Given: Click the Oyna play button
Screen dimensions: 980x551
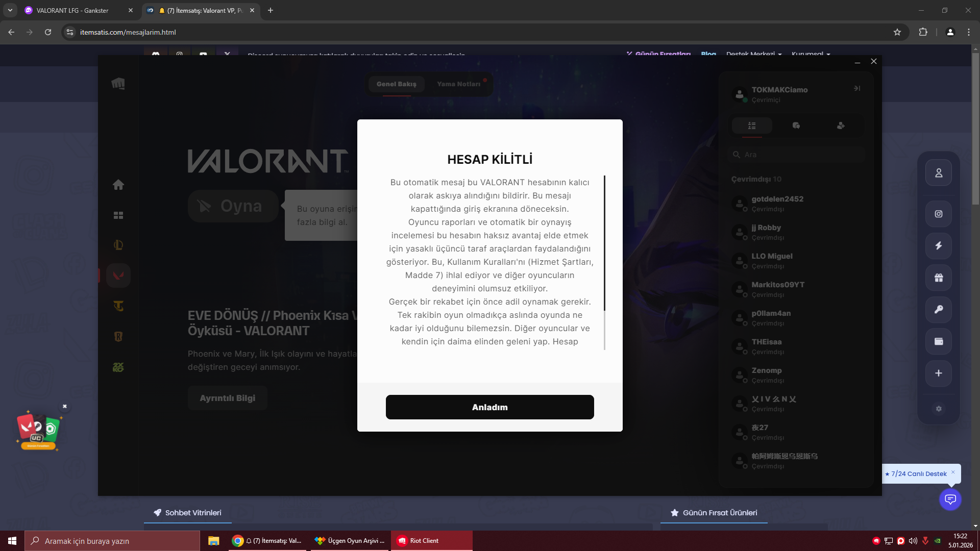Looking at the screenshot, I should coord(233,206).
